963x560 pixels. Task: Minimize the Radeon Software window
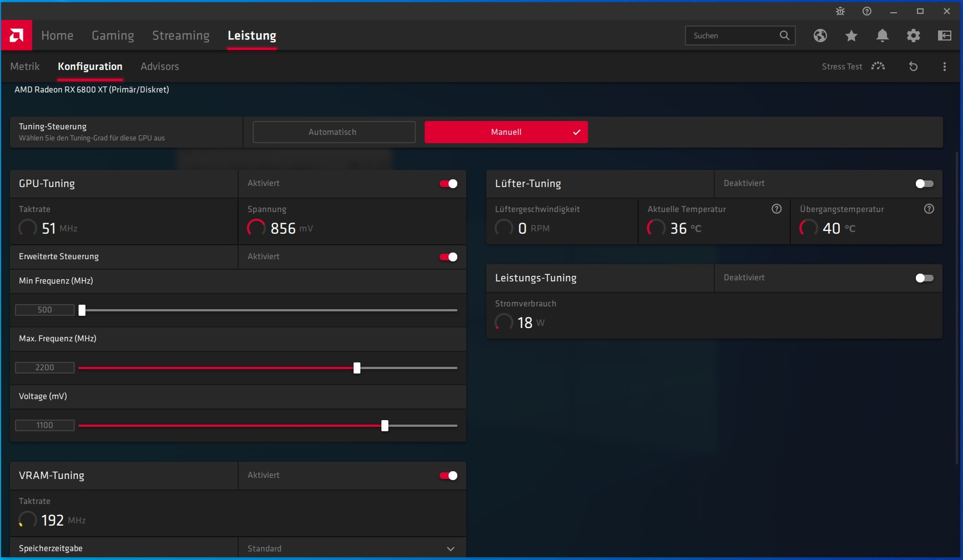894,11
